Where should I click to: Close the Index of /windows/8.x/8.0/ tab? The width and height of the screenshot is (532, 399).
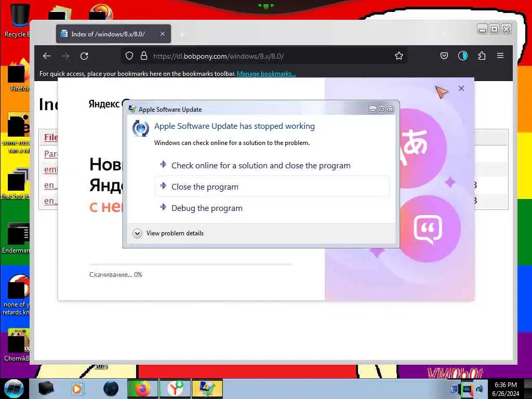[163, 34]
